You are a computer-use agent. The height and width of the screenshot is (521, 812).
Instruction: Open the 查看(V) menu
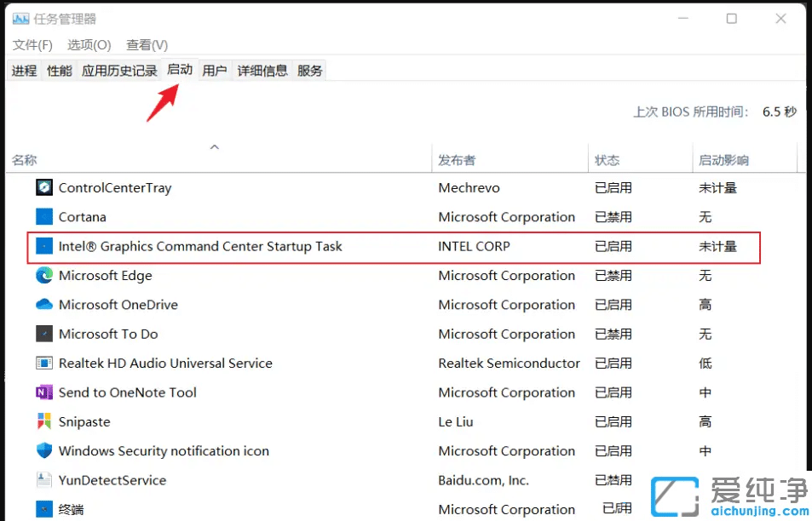pos(145,44)
